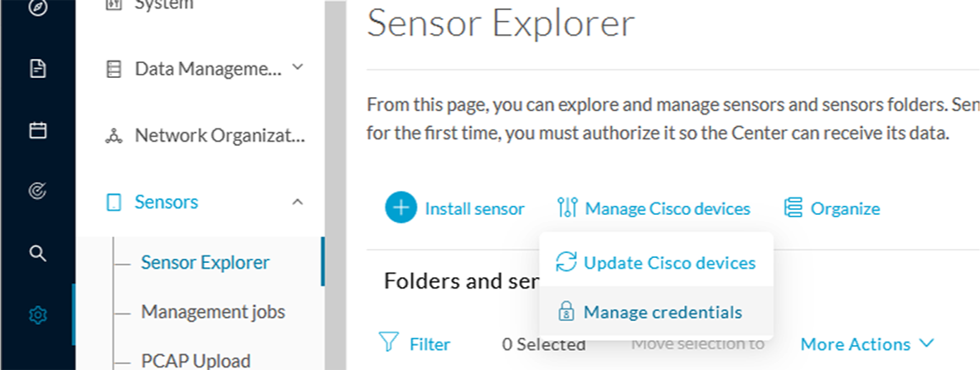
Task: Open the document reports icon in sidebar
Action: coord(38,69)
